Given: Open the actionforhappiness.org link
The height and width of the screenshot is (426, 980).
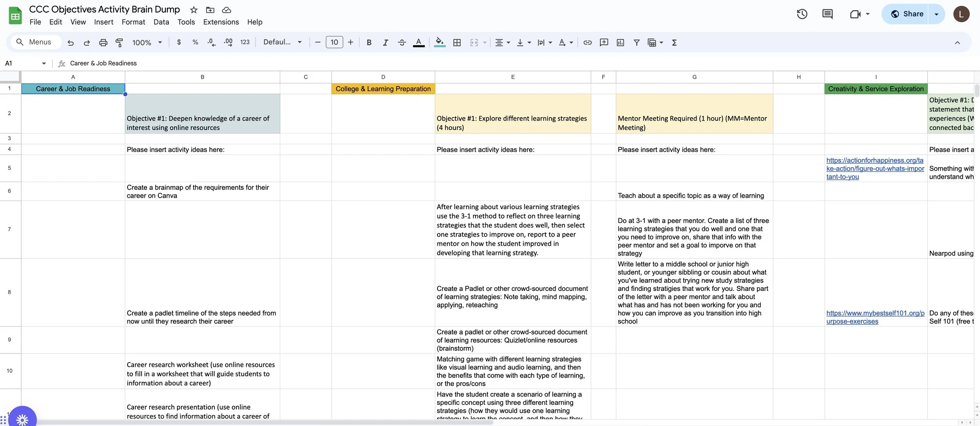Looking at the screenshot, I should pos(875,168).
